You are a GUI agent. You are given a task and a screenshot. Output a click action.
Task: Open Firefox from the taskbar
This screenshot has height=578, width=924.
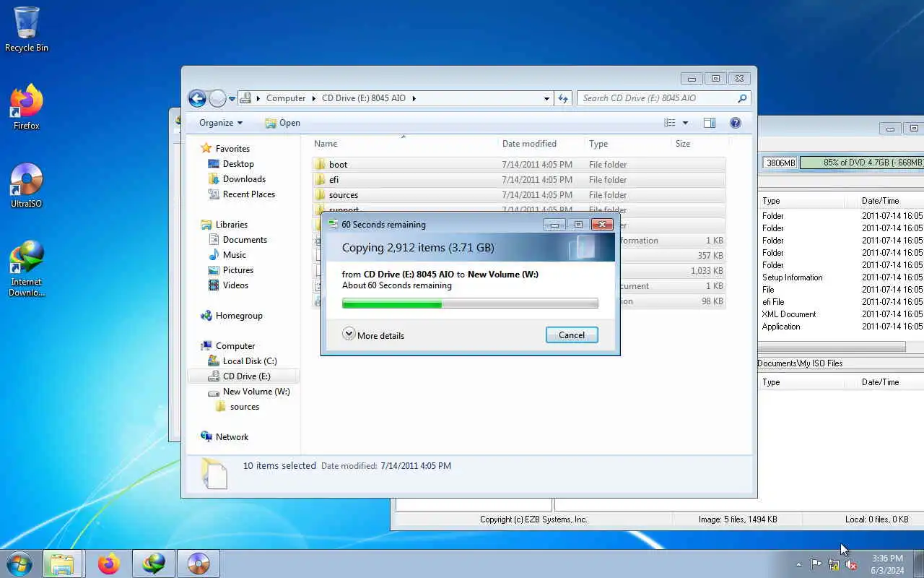[x=108, y=564]
